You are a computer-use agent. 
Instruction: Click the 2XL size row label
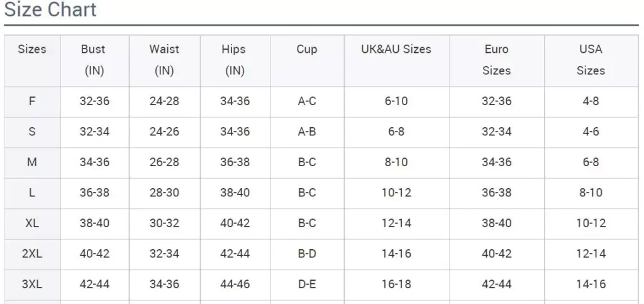click(x=32, y=254)
